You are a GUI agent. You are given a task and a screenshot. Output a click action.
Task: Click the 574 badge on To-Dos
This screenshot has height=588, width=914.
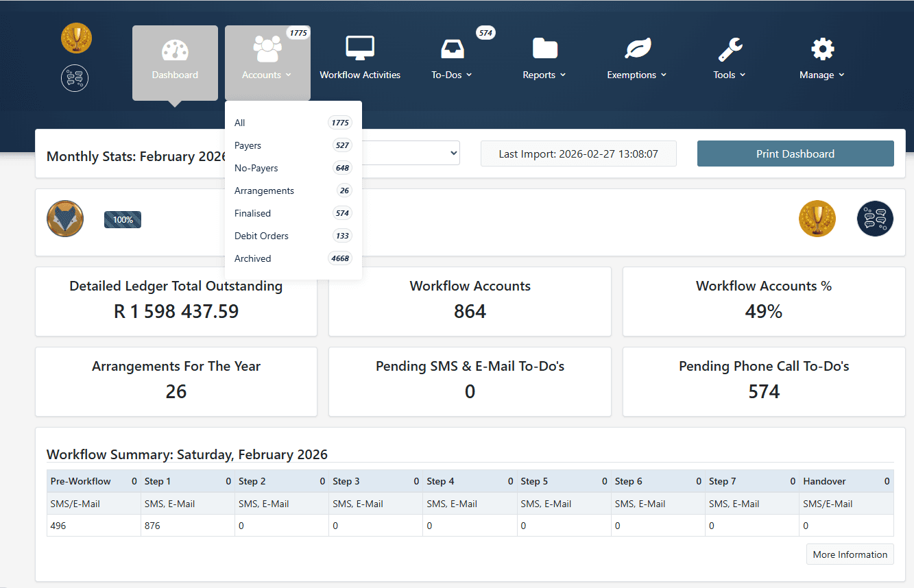[485, 33]
